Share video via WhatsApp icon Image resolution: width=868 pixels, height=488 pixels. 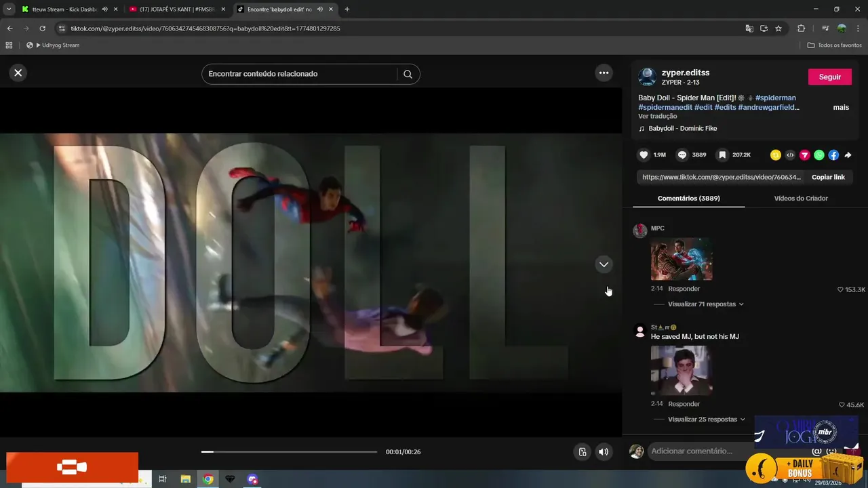click(819, 155)
